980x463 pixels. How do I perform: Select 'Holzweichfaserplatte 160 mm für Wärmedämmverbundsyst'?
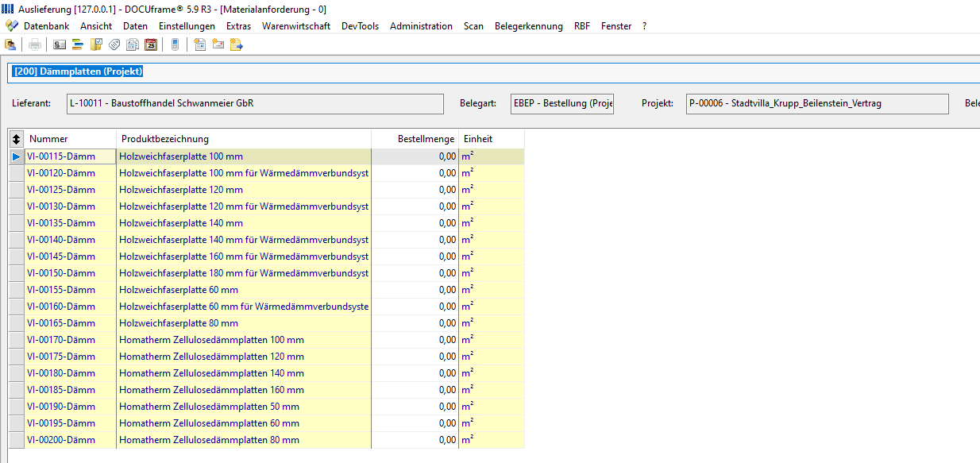point(244,257)
